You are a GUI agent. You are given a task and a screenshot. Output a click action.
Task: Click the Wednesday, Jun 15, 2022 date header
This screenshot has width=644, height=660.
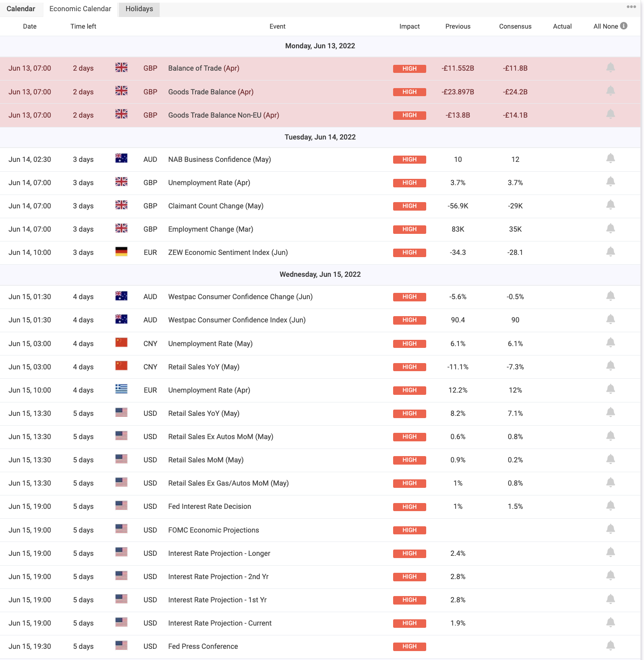coord(320,274)
